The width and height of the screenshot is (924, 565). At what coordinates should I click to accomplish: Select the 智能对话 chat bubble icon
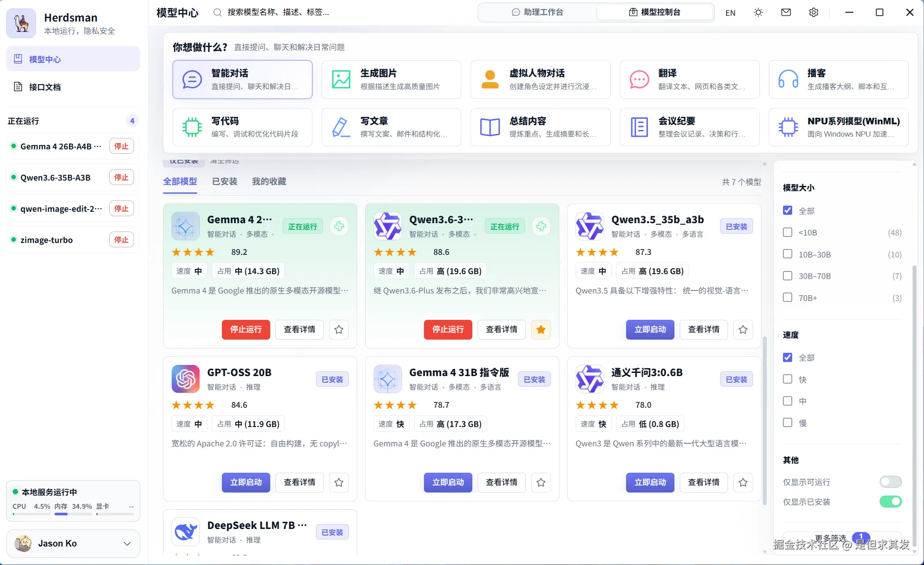tap(192, 80)
